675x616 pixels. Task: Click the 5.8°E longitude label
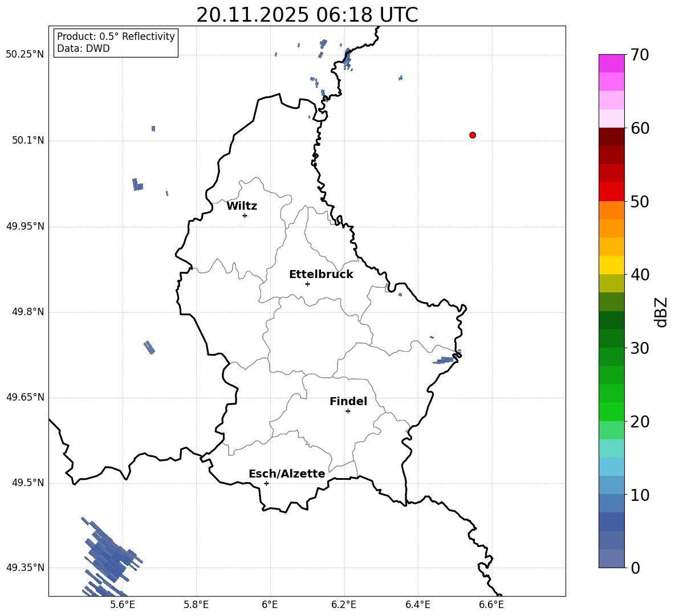point(196,605)
